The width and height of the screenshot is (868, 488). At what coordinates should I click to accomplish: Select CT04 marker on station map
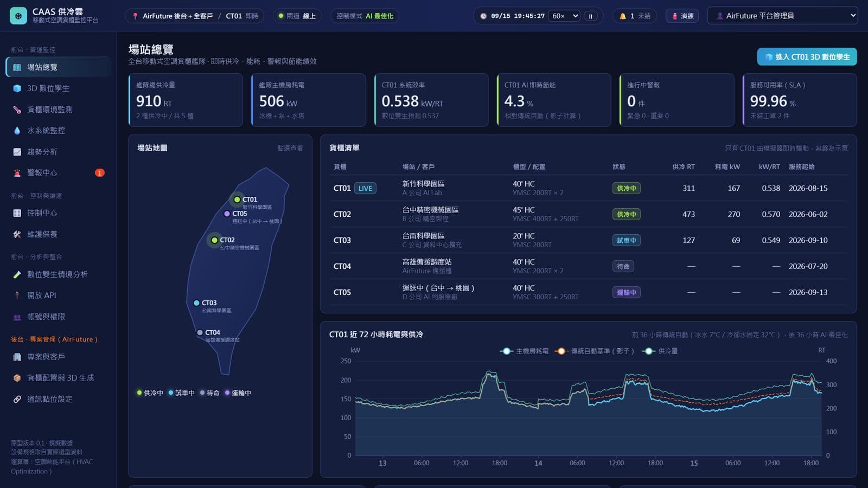pos(200,332)
